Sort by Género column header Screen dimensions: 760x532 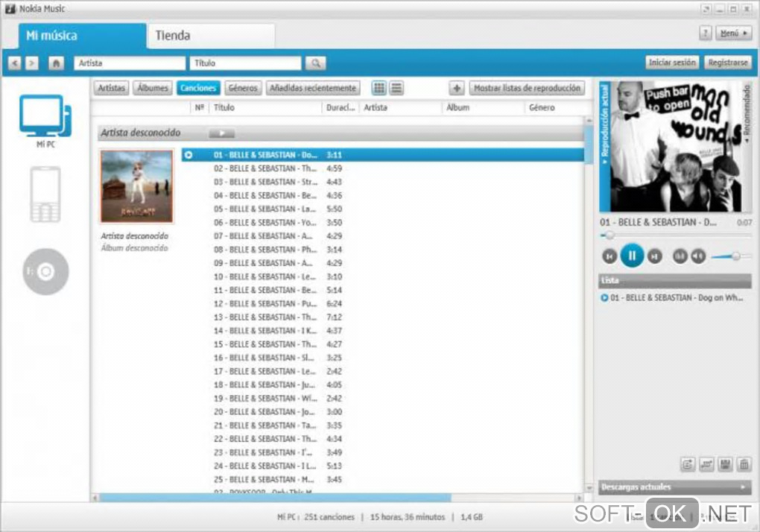[555, 107]
